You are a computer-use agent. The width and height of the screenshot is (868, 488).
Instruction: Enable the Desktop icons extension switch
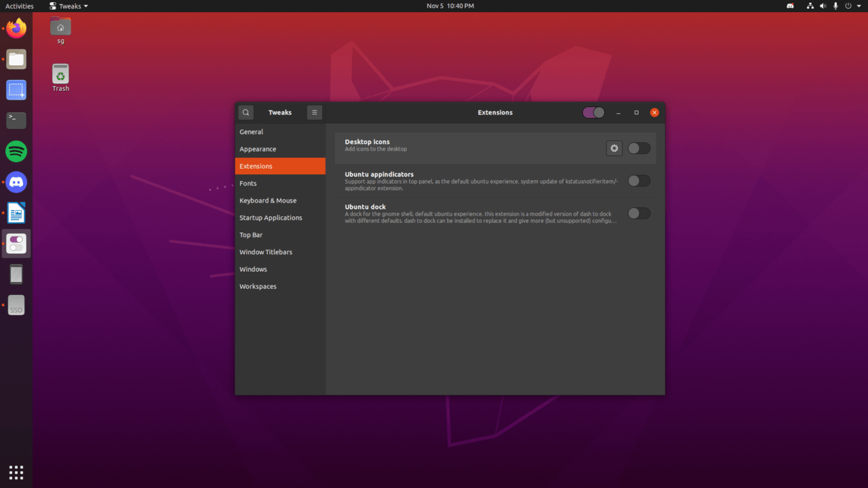(x=639, y=148)
